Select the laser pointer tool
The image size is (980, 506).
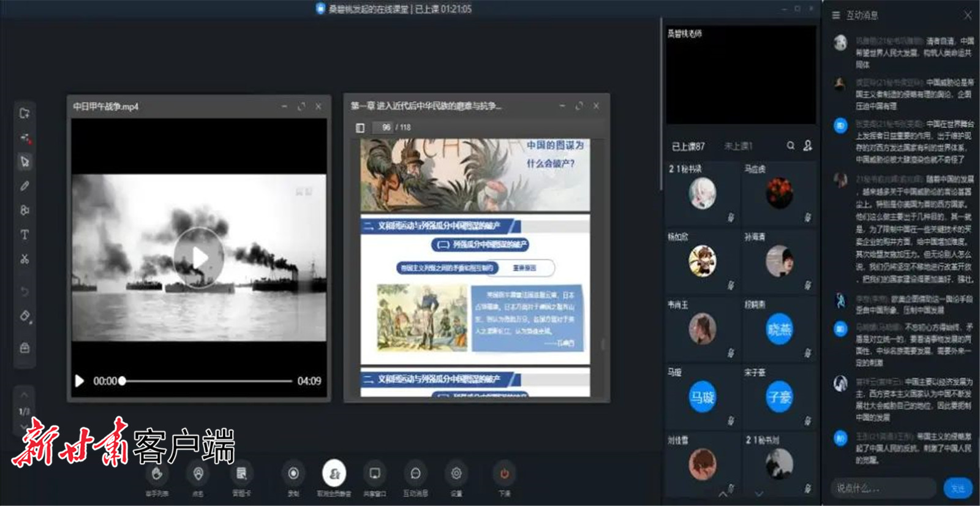click(25, 138)
